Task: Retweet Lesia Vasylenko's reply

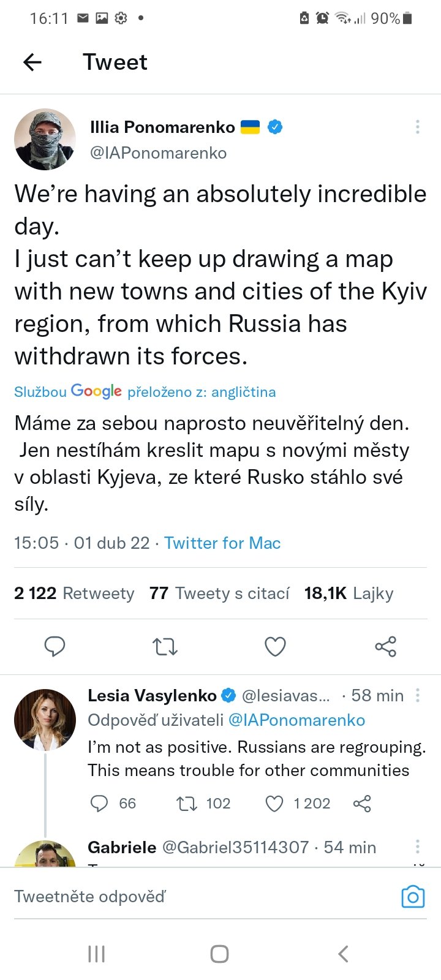Action: pos(186,803)
